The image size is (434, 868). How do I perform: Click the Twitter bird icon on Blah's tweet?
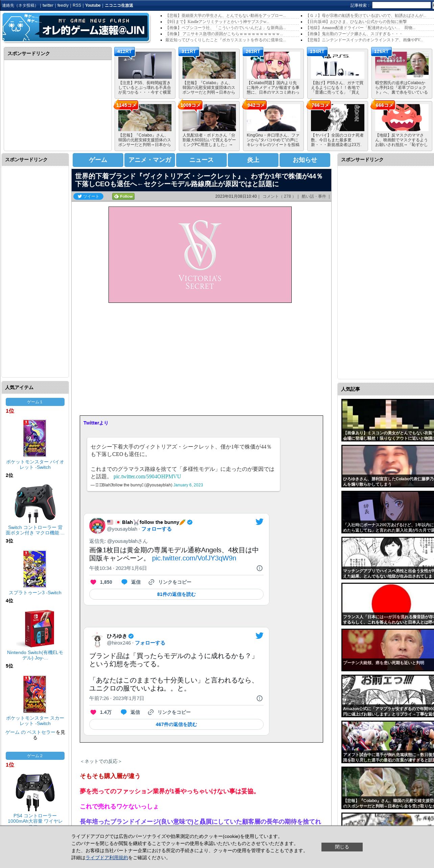(x=259, y=522)
